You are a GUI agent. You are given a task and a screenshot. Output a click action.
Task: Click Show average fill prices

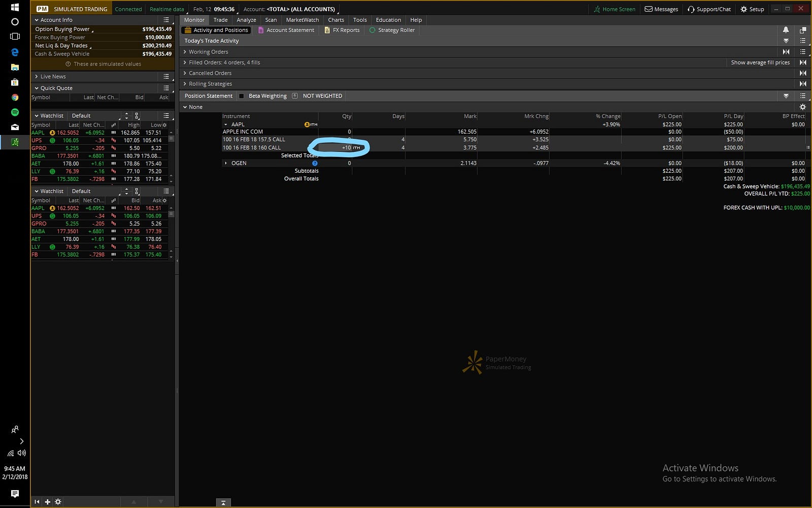(x=760, y=62)
